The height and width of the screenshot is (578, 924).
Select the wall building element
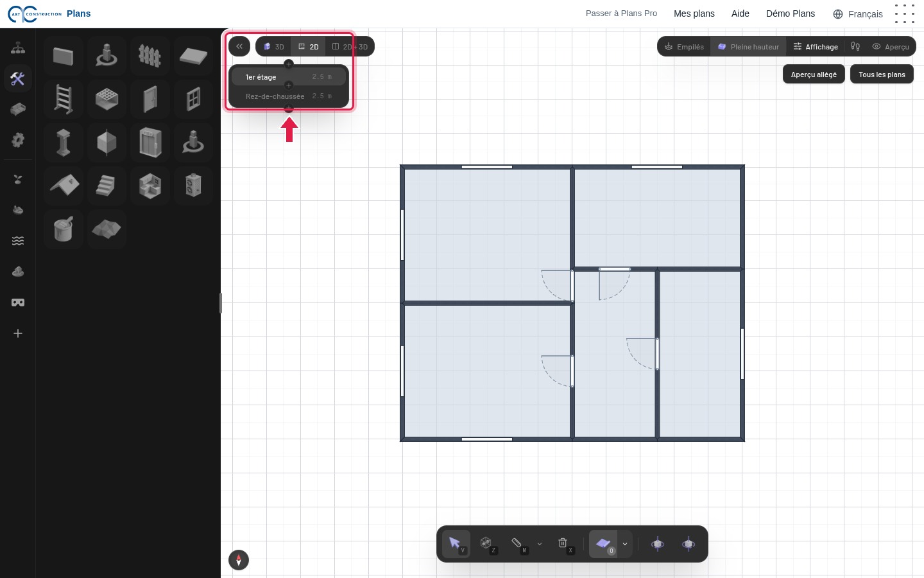click(x=63, y=56)
